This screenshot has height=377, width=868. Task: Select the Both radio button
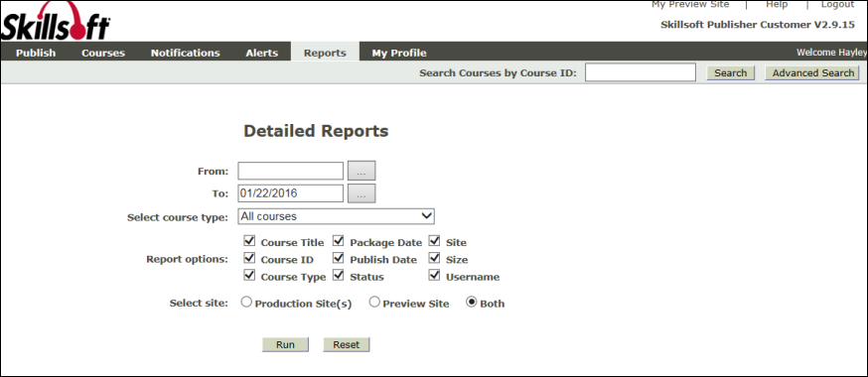(x=472, y=303)
